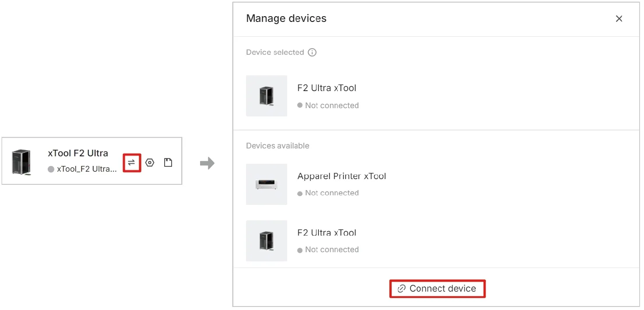Click the xTool F2 Ultra machine image in device card
Viewport: 644px width, 310px height.
point(21,162)
